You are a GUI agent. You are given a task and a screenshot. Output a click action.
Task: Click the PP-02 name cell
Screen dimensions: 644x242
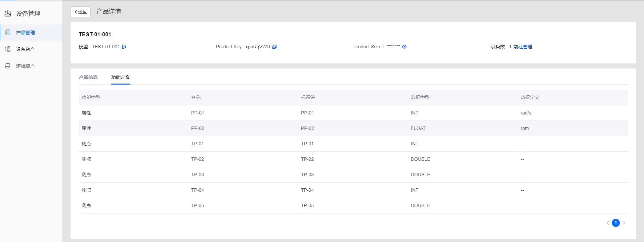[198, 128]
